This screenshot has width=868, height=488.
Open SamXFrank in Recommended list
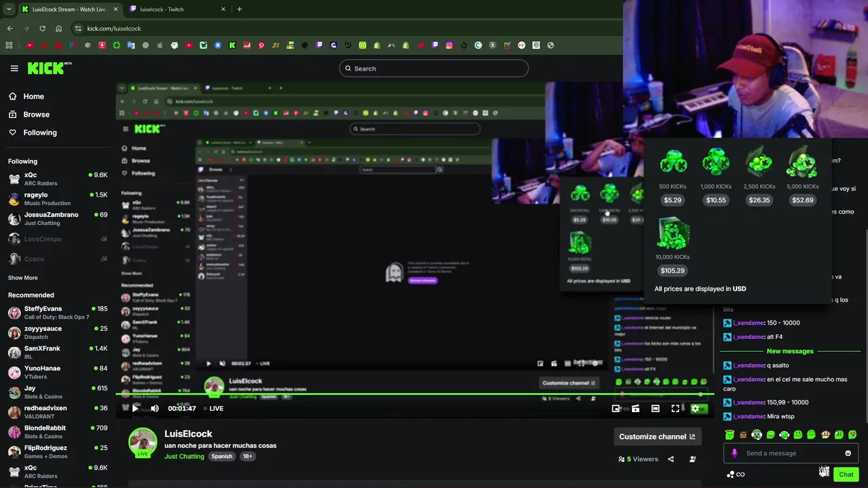[58, 352]
